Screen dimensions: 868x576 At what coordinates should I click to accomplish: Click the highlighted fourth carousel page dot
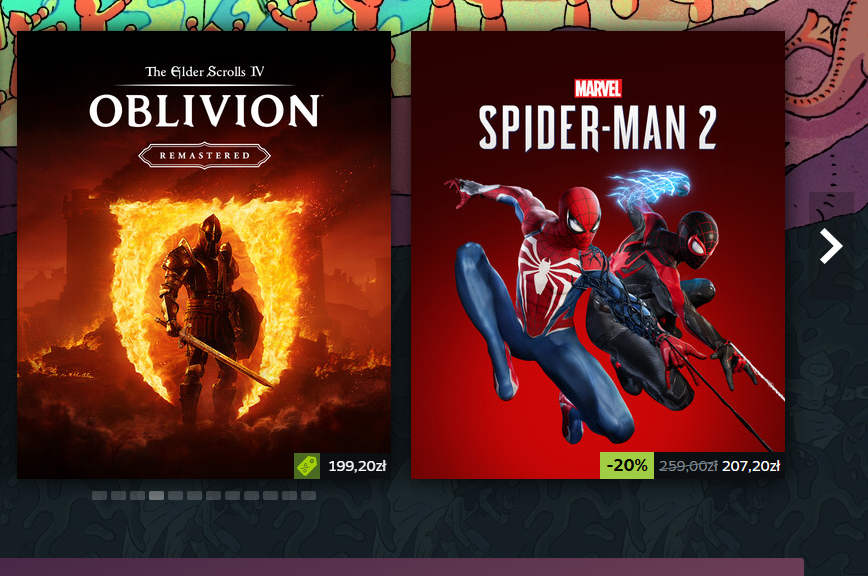click(x=157, y=495)
